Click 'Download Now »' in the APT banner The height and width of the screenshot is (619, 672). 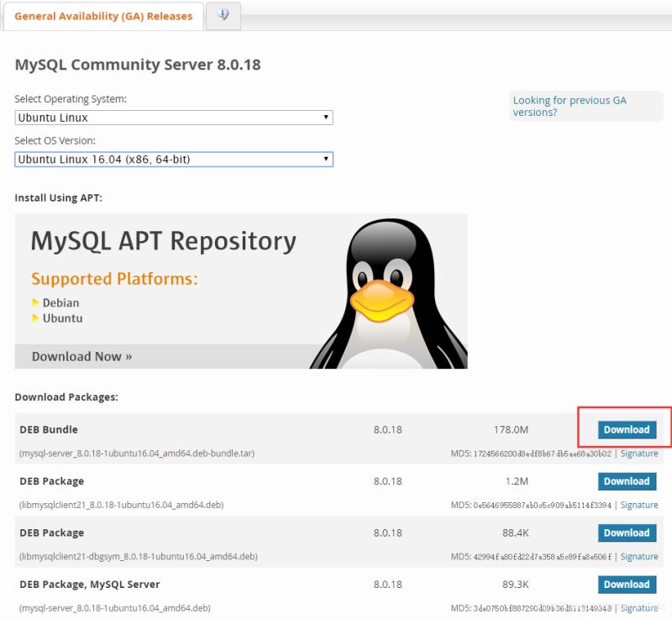81,356
